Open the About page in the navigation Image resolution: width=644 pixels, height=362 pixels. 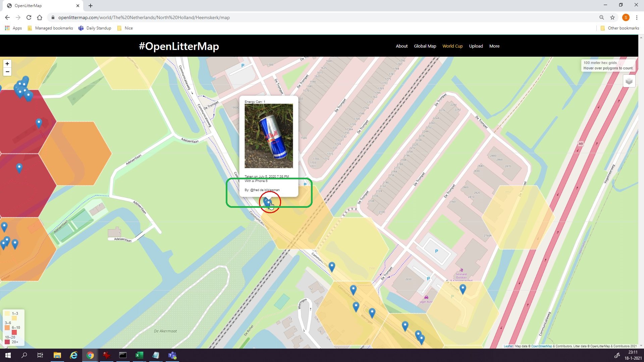click(401, 46)
